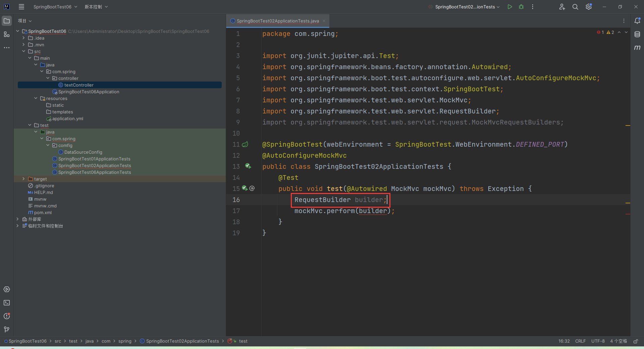Click the red error stripe marker in editor scrollbar
The image size is (644, 349).
pos(628,214)
